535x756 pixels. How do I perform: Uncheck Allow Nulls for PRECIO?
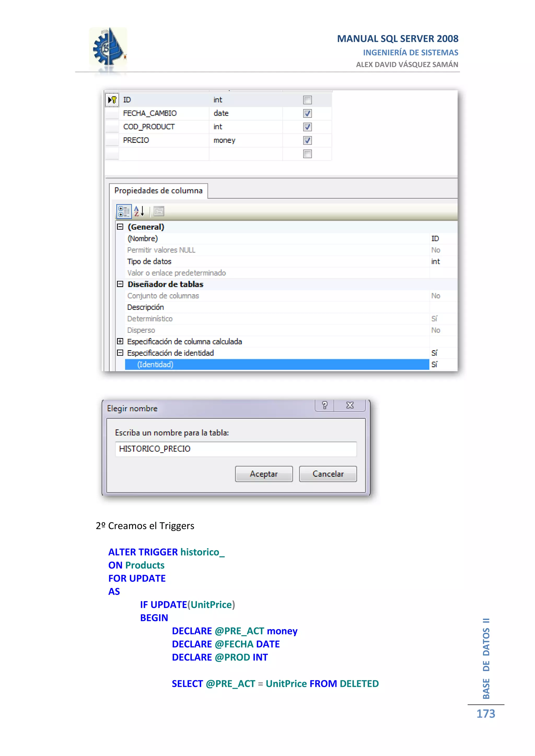[307, 140]
